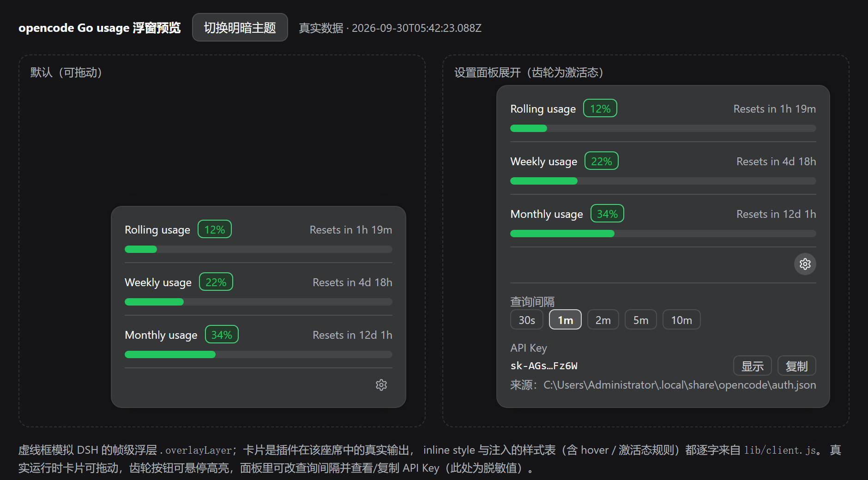Pick the 10m query interval
868x480 pixels.
pos(681,320)
